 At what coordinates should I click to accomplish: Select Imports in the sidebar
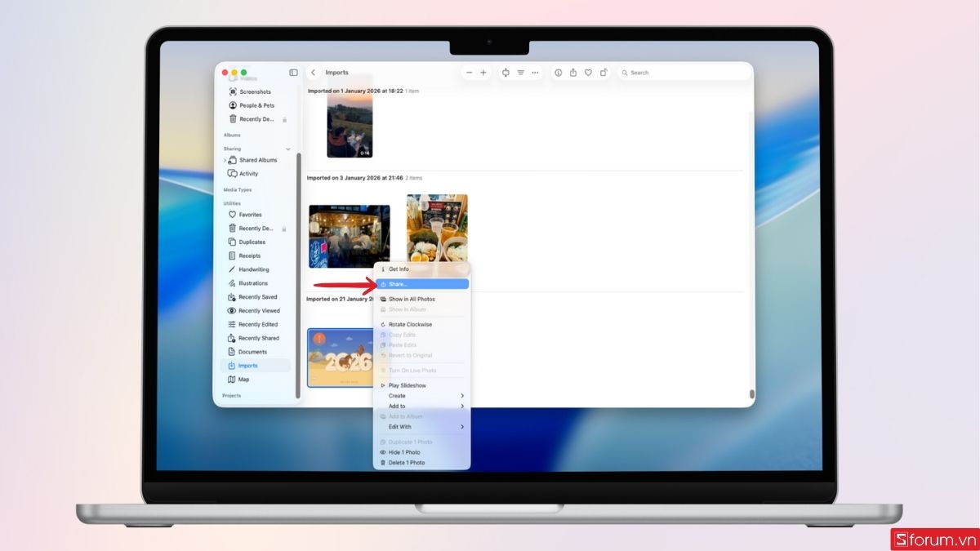coord(256,366)
